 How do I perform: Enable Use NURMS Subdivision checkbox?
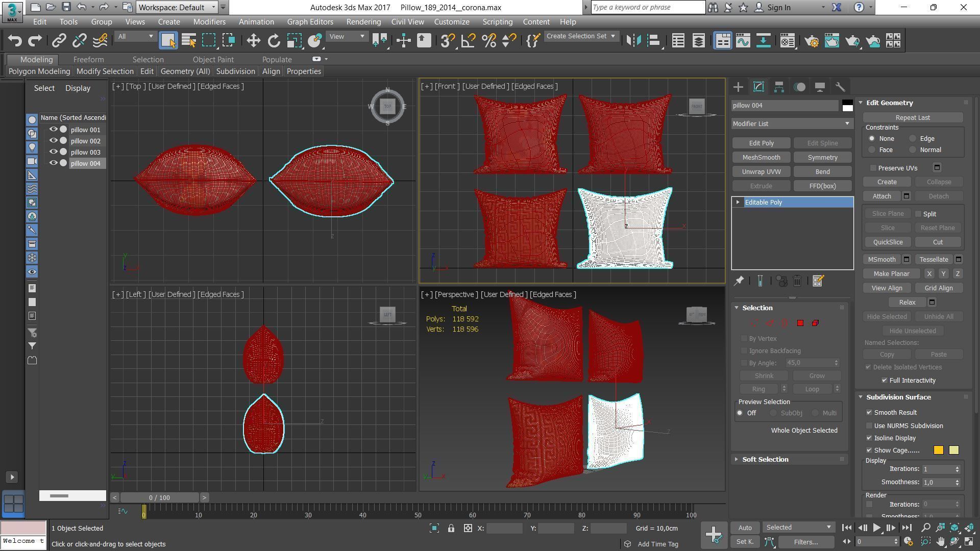point(869,426)
